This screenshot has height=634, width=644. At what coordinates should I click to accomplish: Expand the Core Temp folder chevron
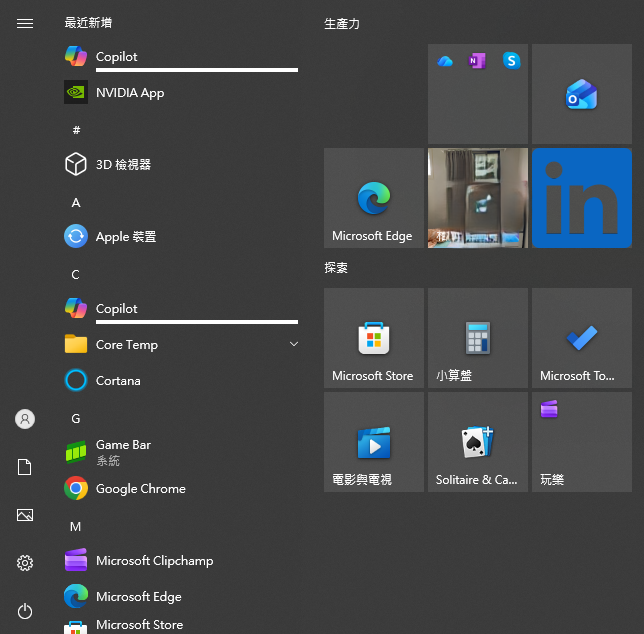coord(294,344)
